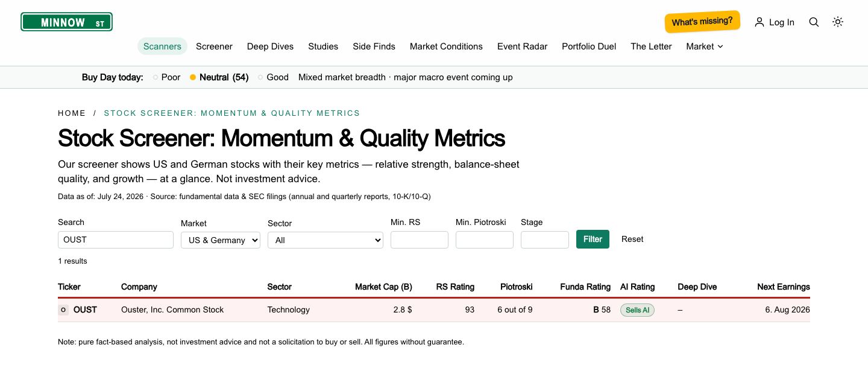The height and width of the screenshot is (368, 868).
Task: Expand the Market navigation menu
Action: [x=705, y=46]
